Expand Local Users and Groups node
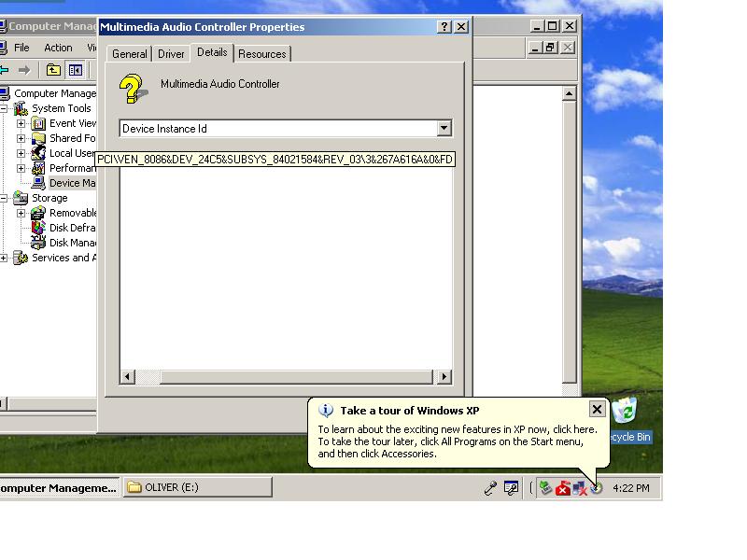Image resolution: width=747 pixels, height=560 pixels. (21, 153)
